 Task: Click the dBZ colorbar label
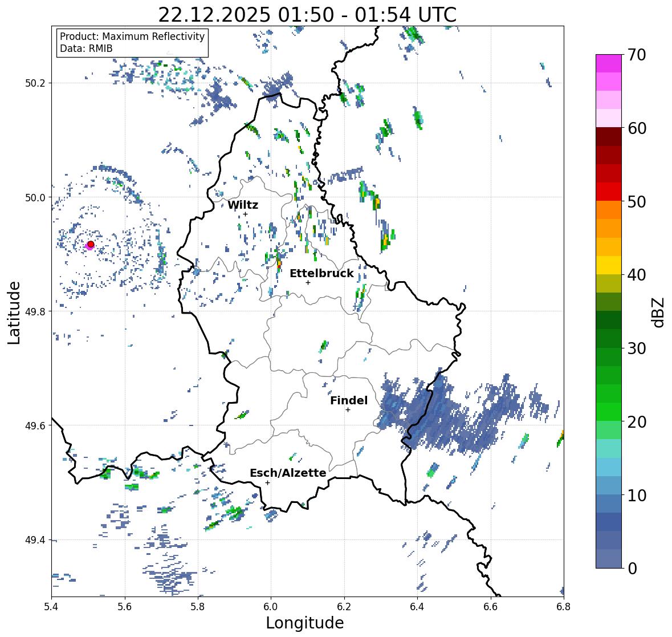[x=659, y=312]
